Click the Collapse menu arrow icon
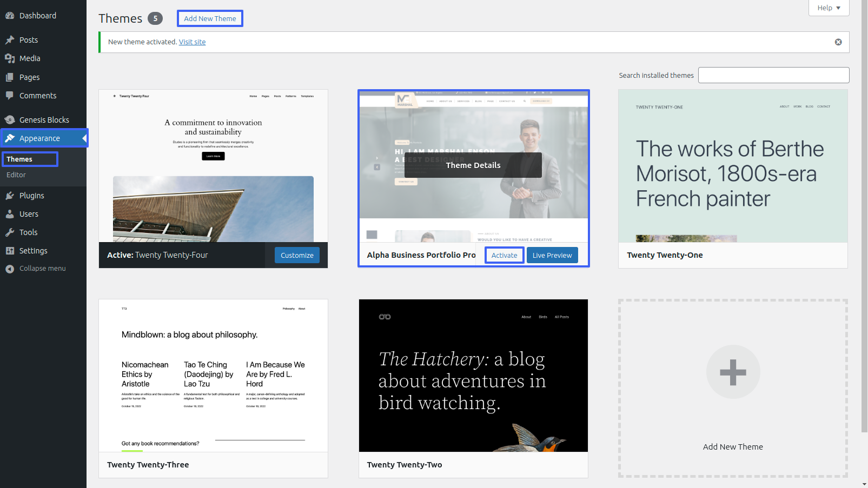This screenshot has height=488, width=868. click(x=10, y=269)
